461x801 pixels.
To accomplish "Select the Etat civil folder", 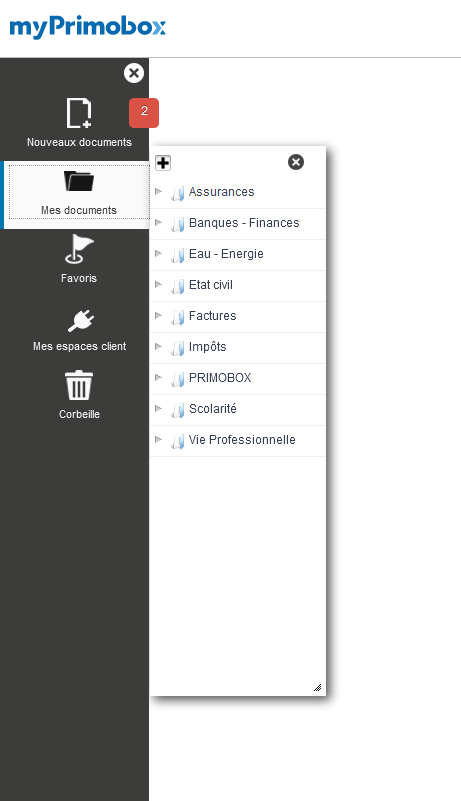I will pyautogui.click(x=238, y=285).
